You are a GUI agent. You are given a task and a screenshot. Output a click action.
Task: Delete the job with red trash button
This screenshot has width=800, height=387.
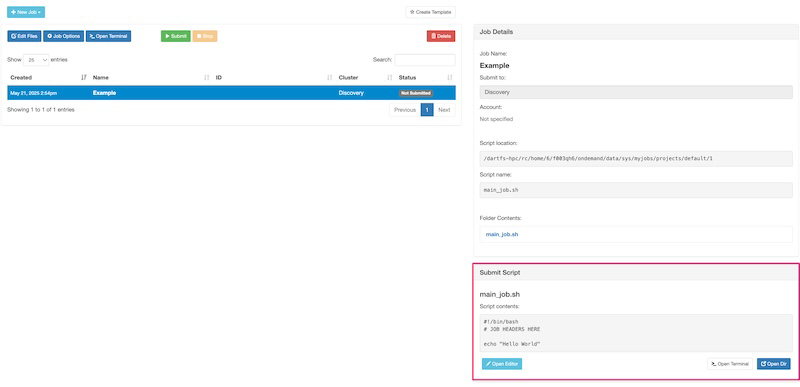click(x=441, y=36)
